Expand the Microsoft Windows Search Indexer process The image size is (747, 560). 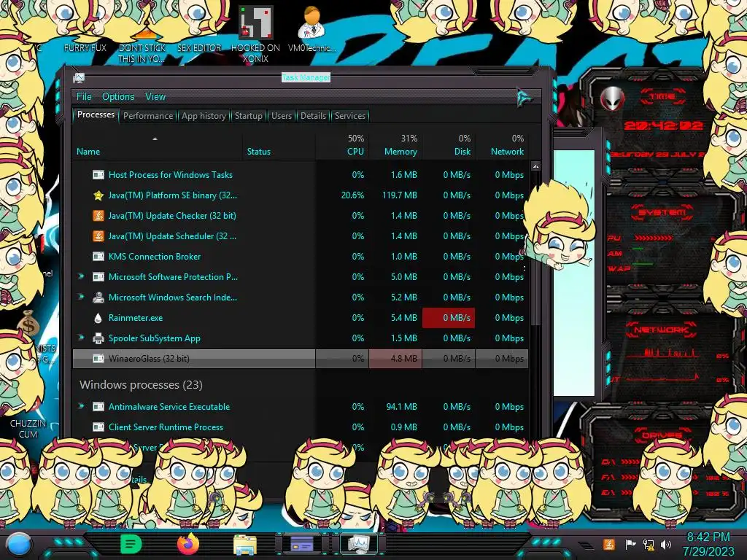point(81,297)
